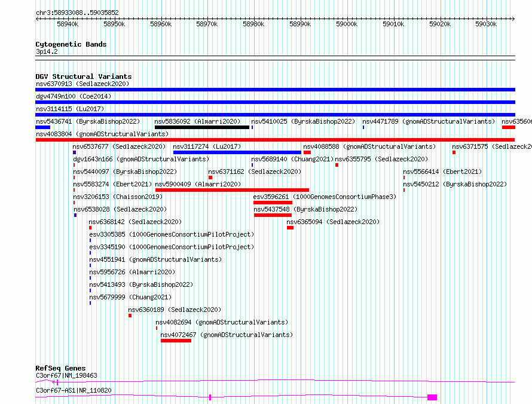Viewport: 532px width, 404px height.
Task: Click red bar under esv3596261
Action: [x=273, y=203]
